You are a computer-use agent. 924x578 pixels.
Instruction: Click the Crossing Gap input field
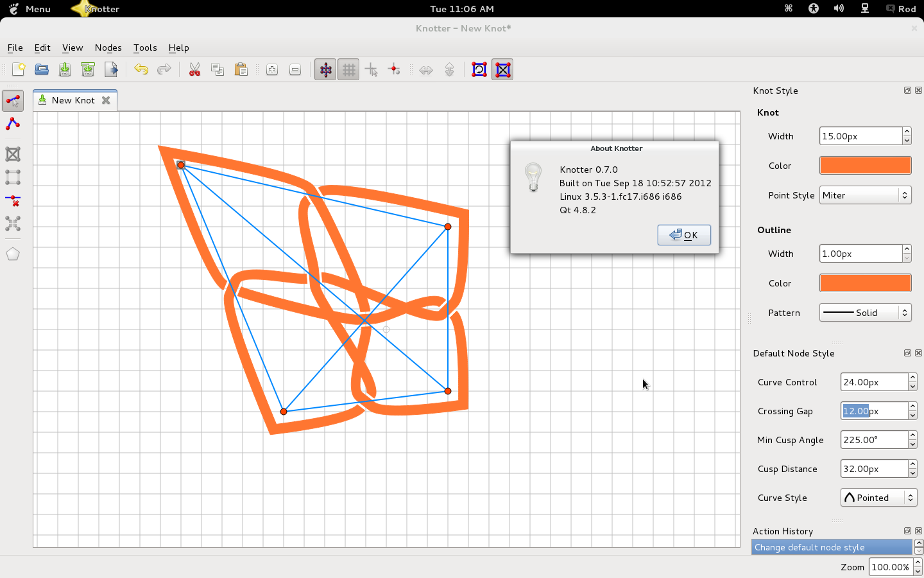coord(874,411)
